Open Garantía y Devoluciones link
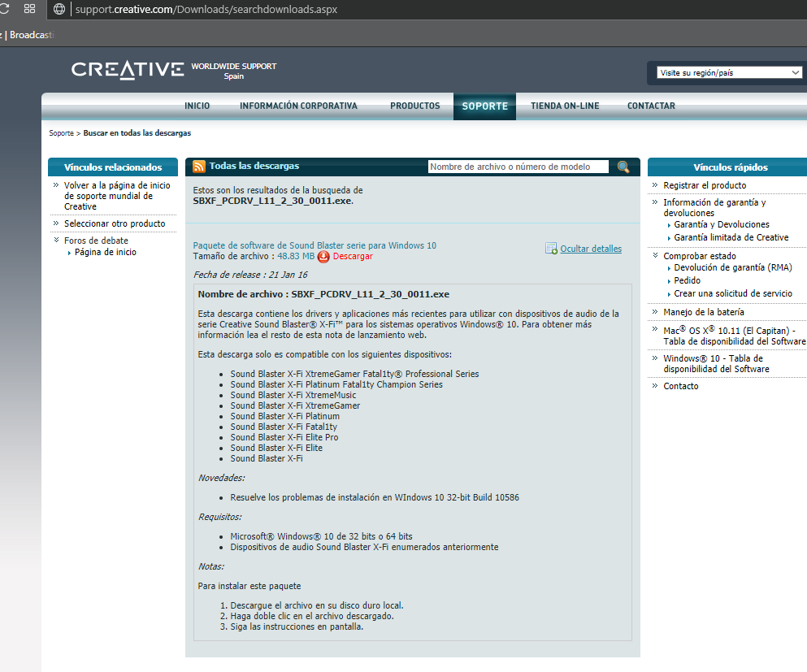The width and height of the screenshot is (807, 672). (x=722, y=224)
